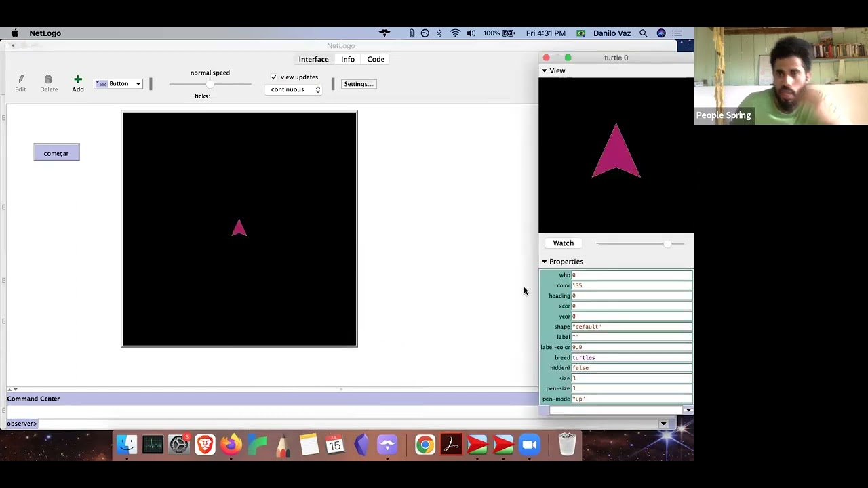This screenshot has height=488, width=868.
Task: Click the small pink turtle in the world view
Action: [x=239, y=228]
